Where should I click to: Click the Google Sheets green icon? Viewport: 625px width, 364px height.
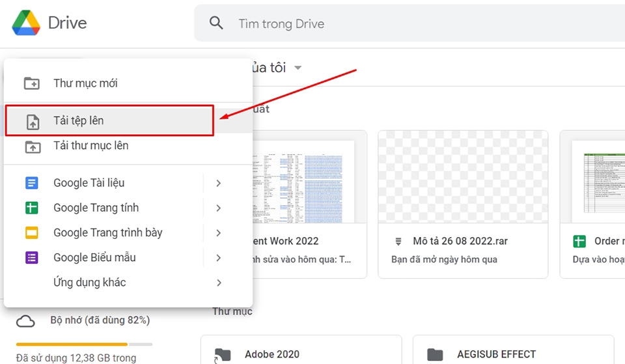(32, 208)
